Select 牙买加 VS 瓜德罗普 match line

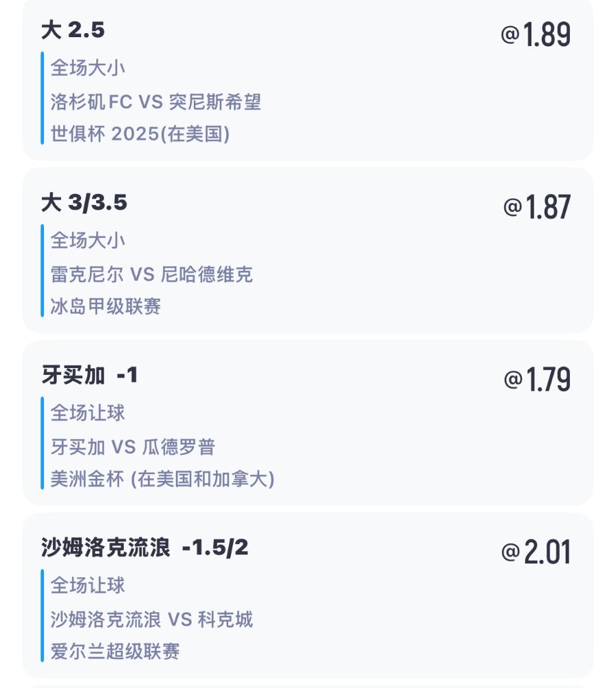point(133,447)
